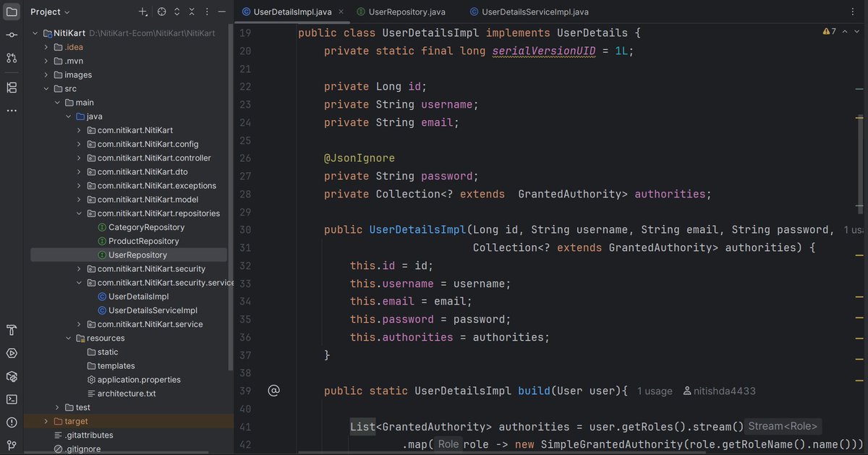Collapse the main folder
The height and width of the screenshot is (455, 868).
[x=58, y=103]
